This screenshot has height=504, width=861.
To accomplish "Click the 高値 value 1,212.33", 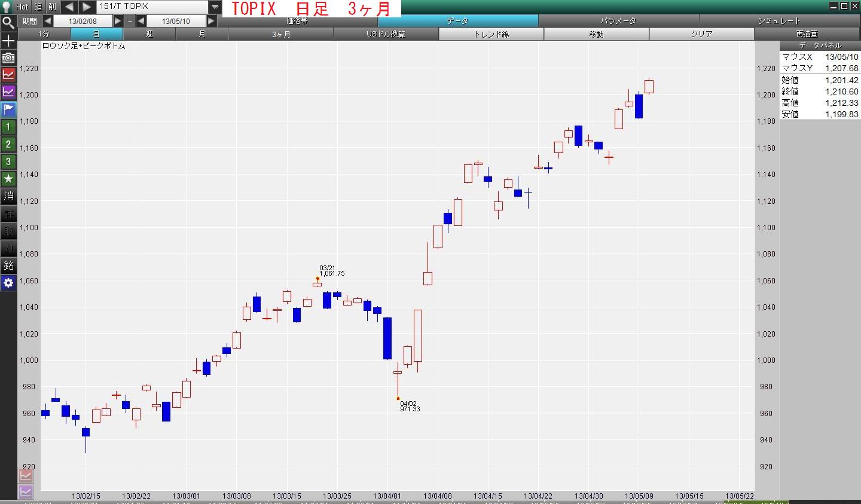I will coord(842,103).
